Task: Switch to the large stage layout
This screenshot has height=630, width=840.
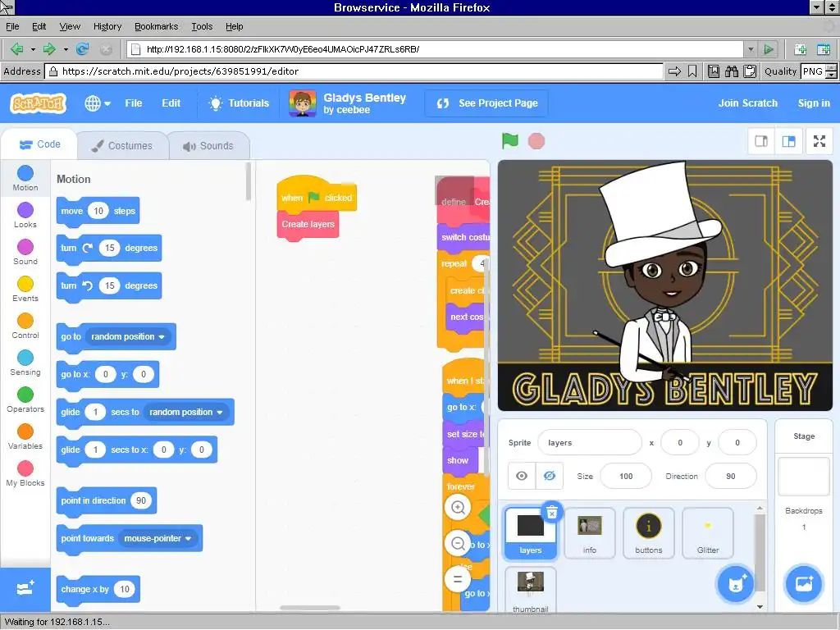Action: (788, 141)
